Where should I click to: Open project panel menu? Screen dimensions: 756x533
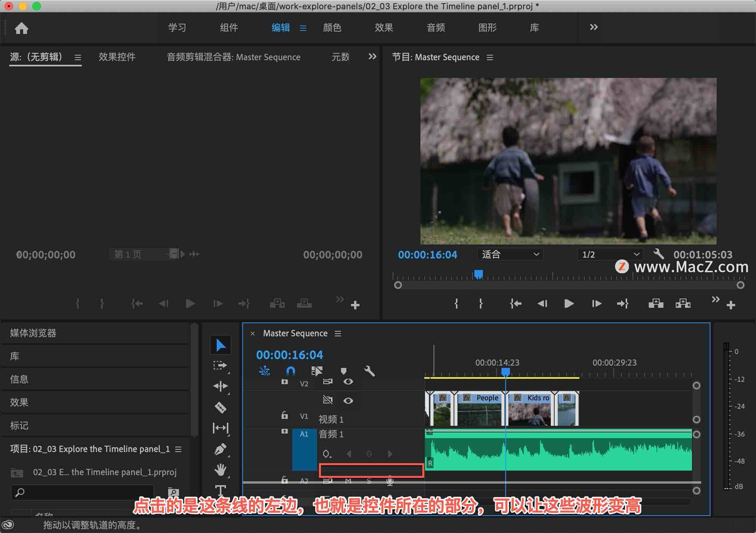pyautogui.click(x=178, y=449)
